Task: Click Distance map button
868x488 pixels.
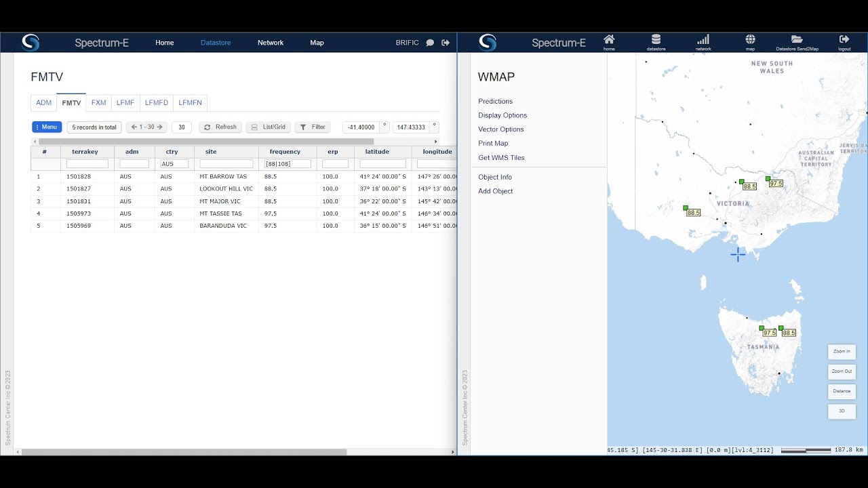Action: point(842,391)
